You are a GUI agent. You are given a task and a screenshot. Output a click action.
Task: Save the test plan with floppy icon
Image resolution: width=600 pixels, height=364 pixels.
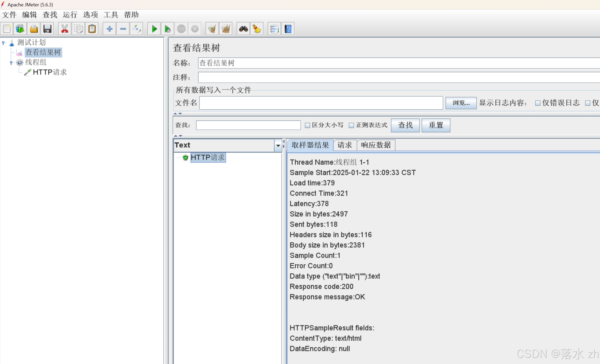(x=47, y=29)
